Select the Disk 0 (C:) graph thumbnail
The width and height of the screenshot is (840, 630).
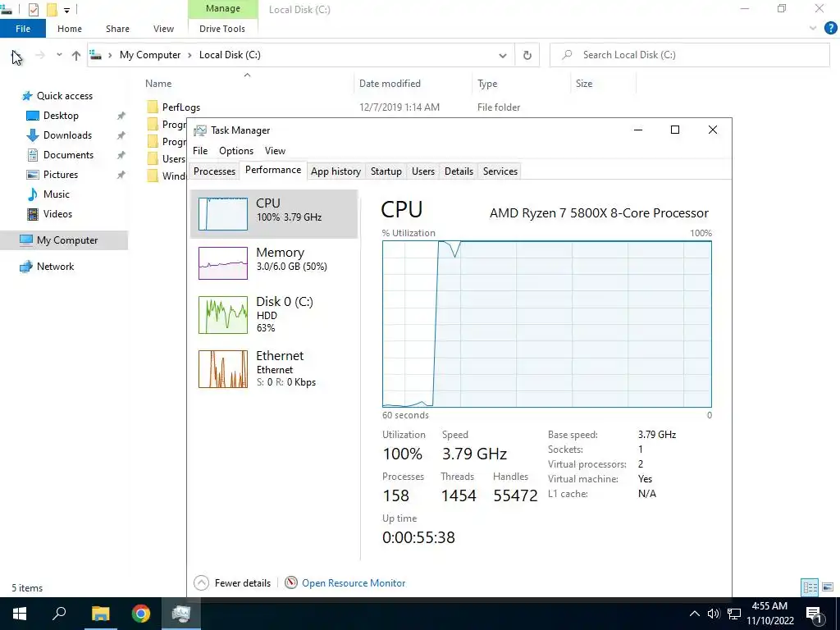223,315
